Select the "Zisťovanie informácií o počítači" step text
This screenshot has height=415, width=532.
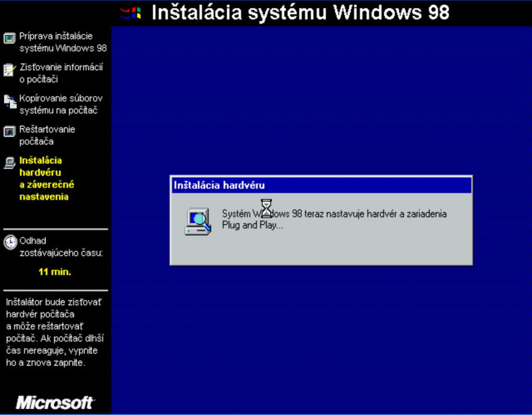[61, 73]
